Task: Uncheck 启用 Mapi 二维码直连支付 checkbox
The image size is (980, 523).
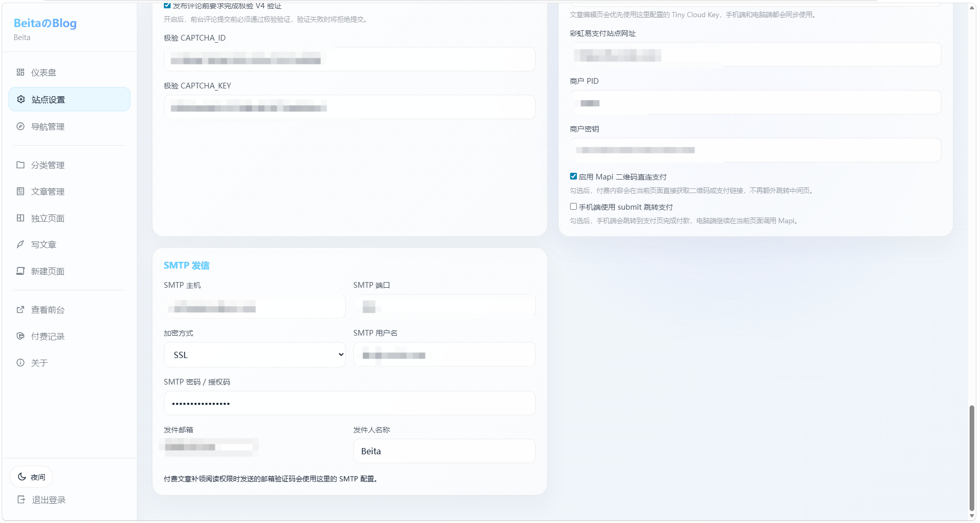Action: tap(573, 176)
